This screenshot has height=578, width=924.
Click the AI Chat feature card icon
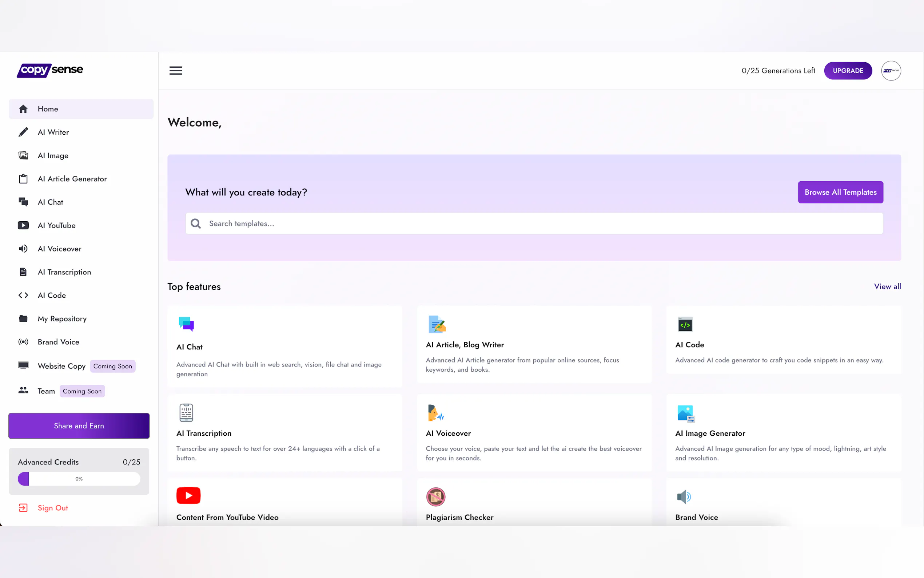[x=186, y=324]
